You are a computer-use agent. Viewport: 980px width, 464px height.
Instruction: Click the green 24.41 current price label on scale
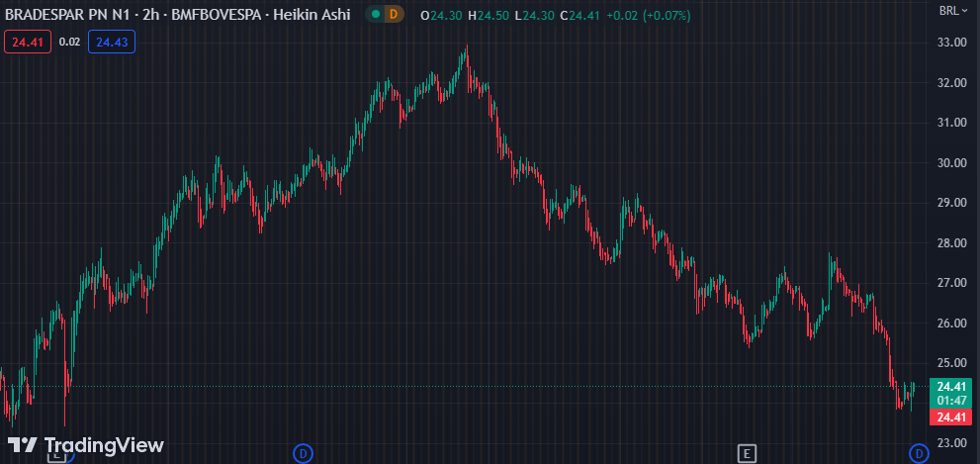(950, 387)
